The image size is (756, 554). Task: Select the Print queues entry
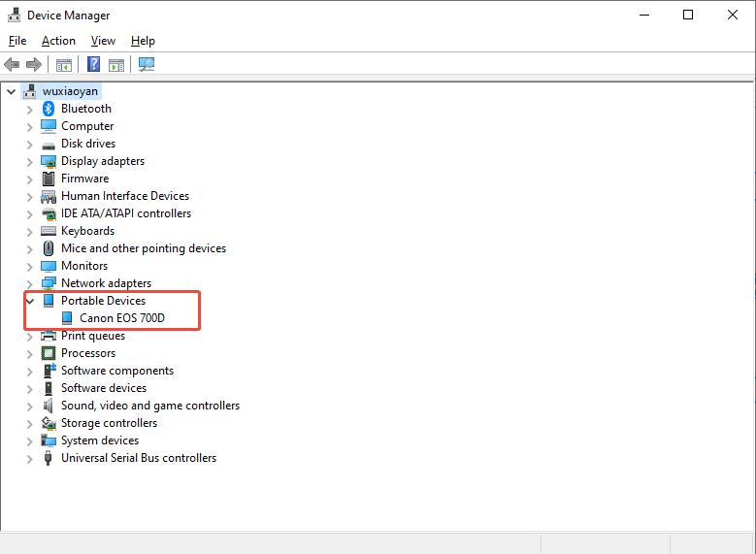coord(92,336)
